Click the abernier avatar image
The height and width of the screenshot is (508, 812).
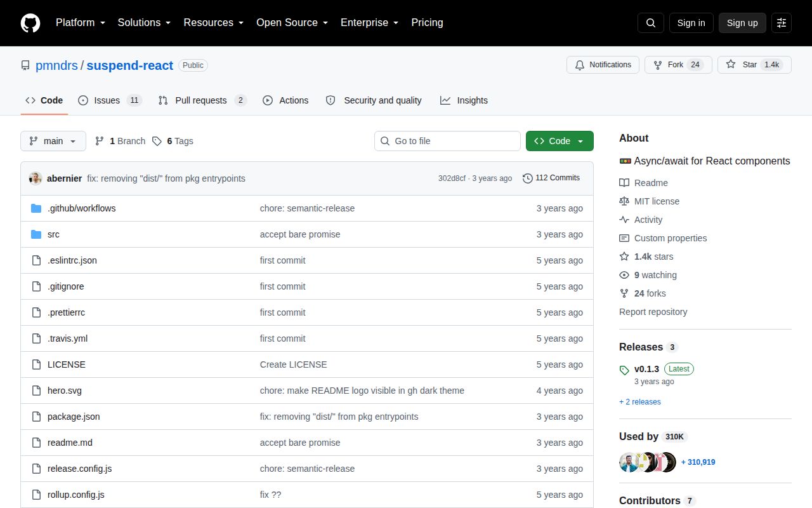coord(36,178)
